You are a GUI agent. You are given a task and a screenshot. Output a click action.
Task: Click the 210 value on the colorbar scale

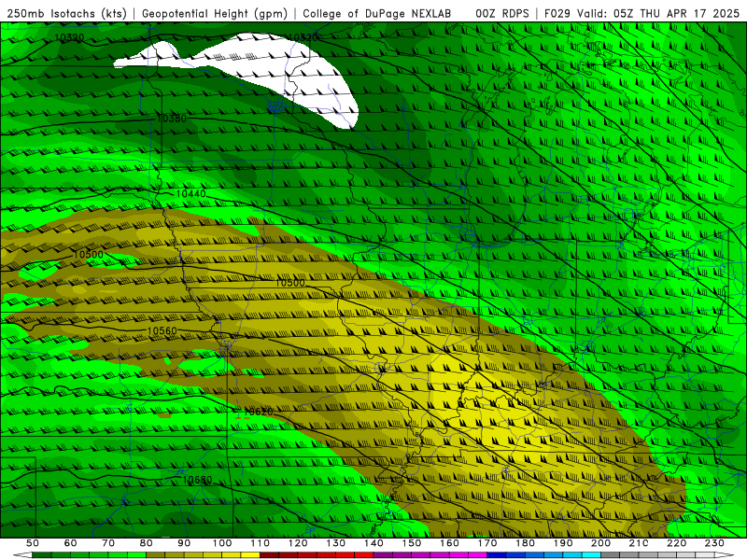click(x=639, y=543)
